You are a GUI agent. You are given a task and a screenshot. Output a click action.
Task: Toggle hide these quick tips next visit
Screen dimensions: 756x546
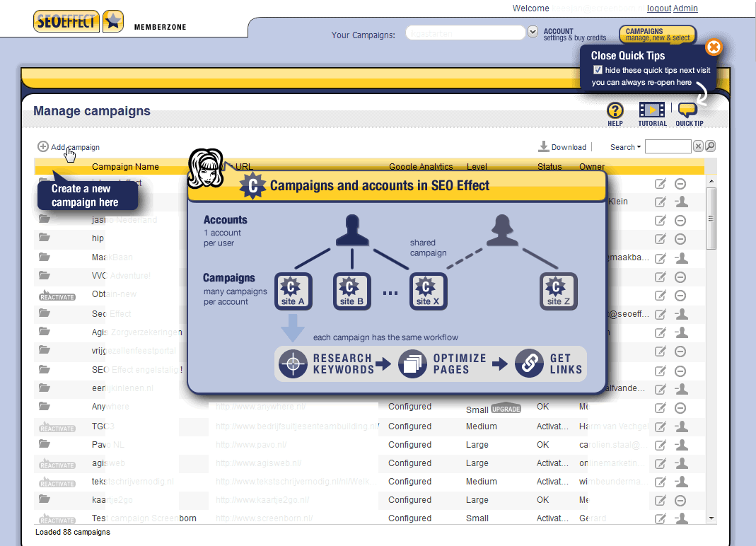click(x=598, y=71)
